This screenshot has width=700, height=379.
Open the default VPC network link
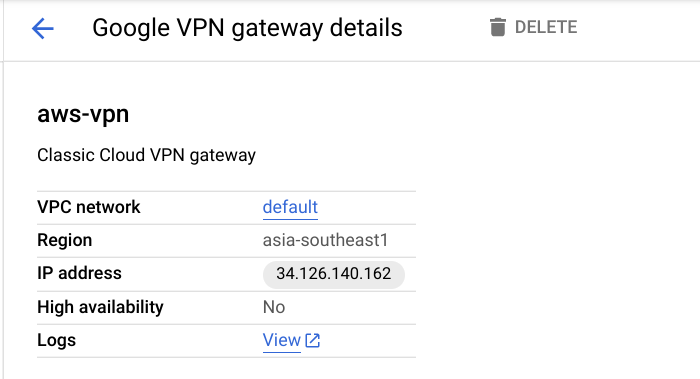290,207
